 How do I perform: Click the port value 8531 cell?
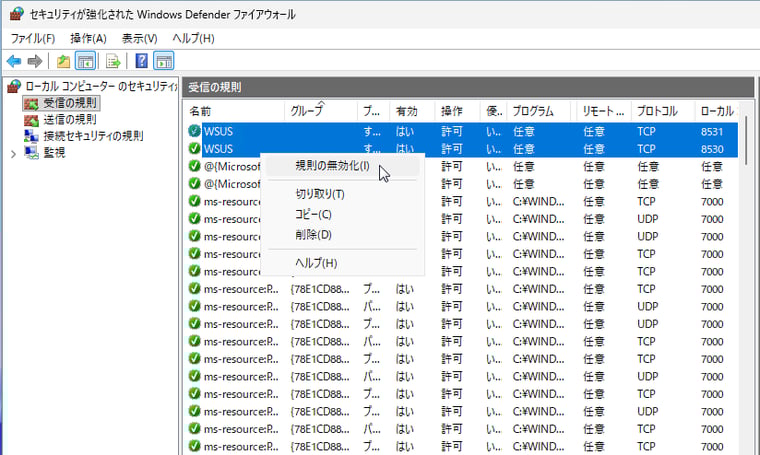[x=712, y=131]
